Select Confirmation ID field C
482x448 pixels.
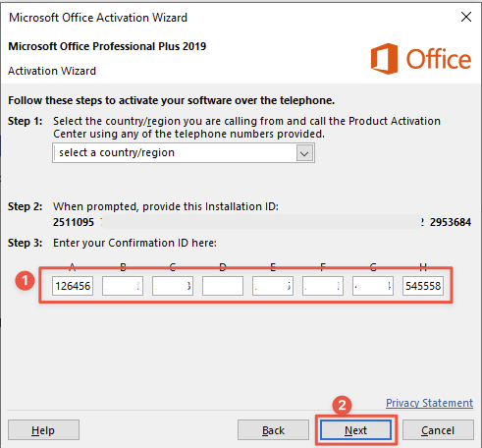173,286
